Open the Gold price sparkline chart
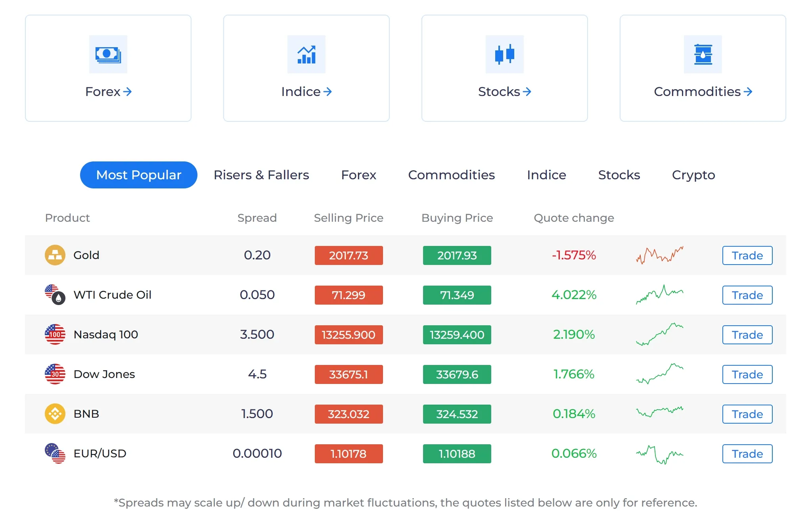Screen dimensions: 812x522 point(660,255)
